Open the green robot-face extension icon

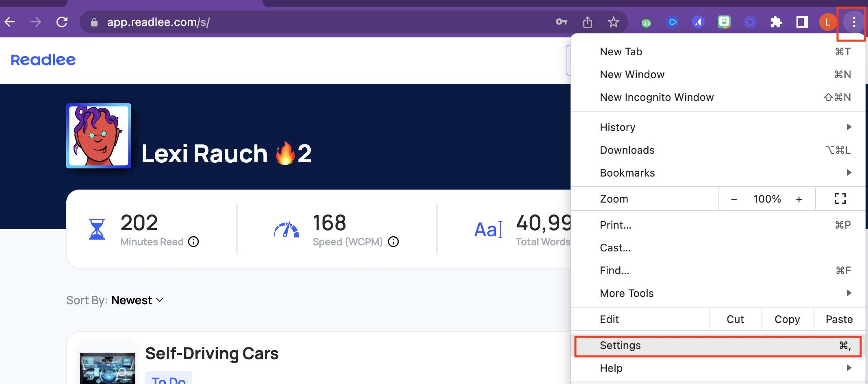pos(646,23)
